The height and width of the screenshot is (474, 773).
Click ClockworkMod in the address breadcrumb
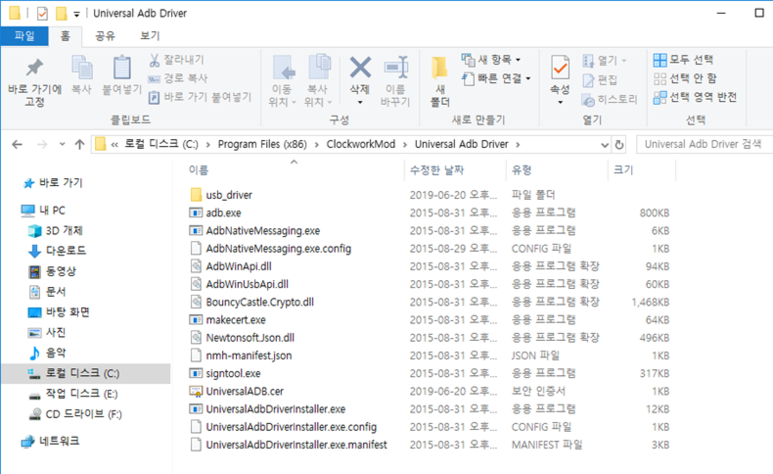tap(361, 144)
